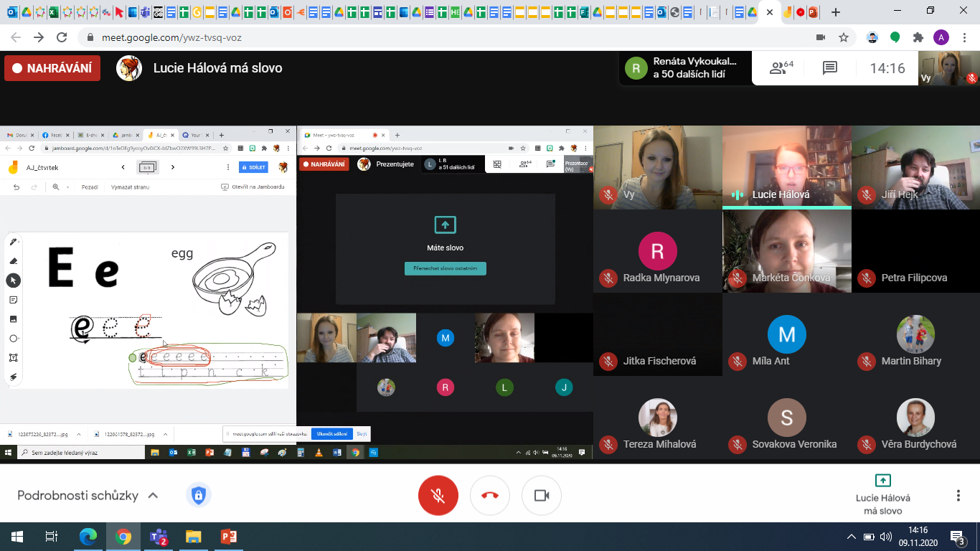Click Lucie Hálová má slovo presentation icon
Screen dimensions: 980x551
(x=882, y=481)
